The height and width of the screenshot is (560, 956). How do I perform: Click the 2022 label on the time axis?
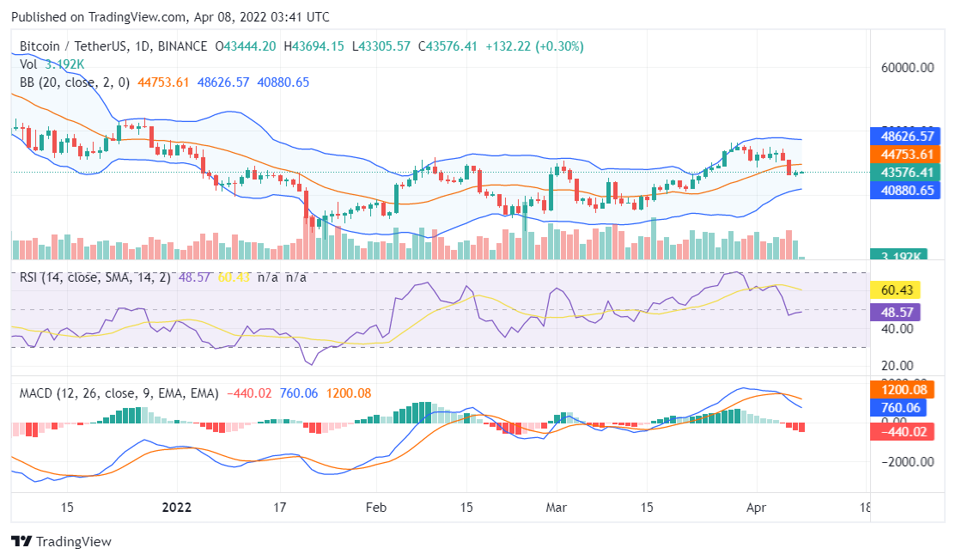tap(177, 508)
